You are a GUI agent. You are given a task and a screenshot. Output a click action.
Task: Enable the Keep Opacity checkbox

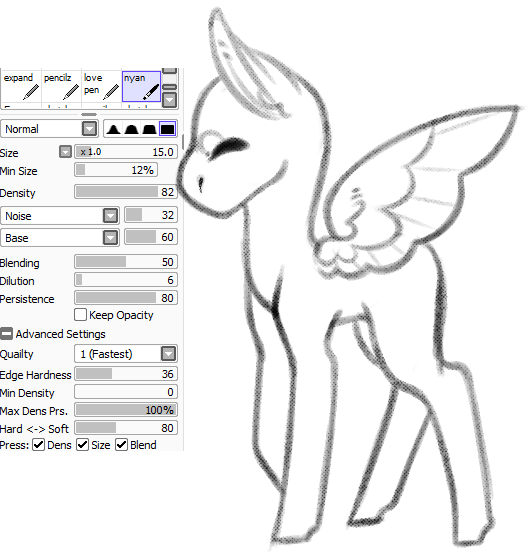pos(80,315)
